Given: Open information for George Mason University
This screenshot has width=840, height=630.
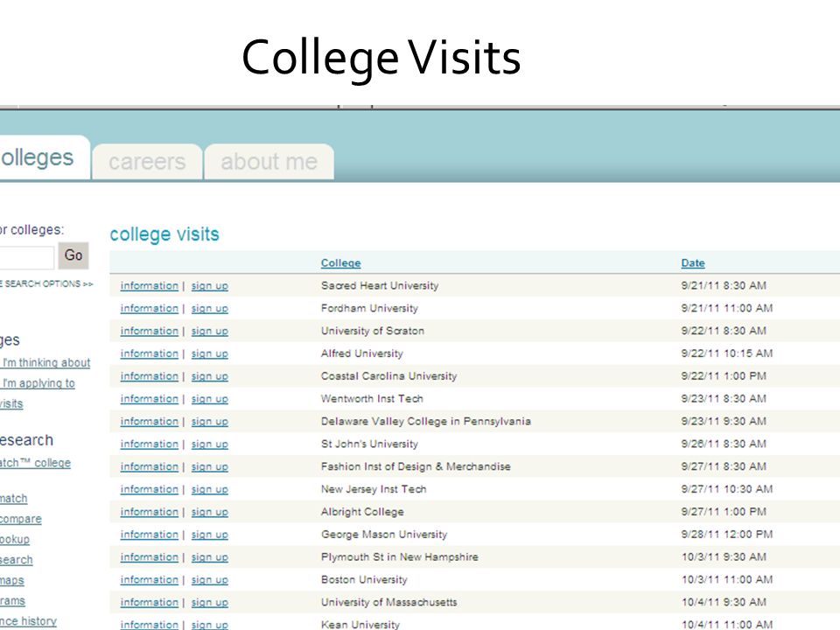Looking at the screenshot, I should [x=150, y=534].
